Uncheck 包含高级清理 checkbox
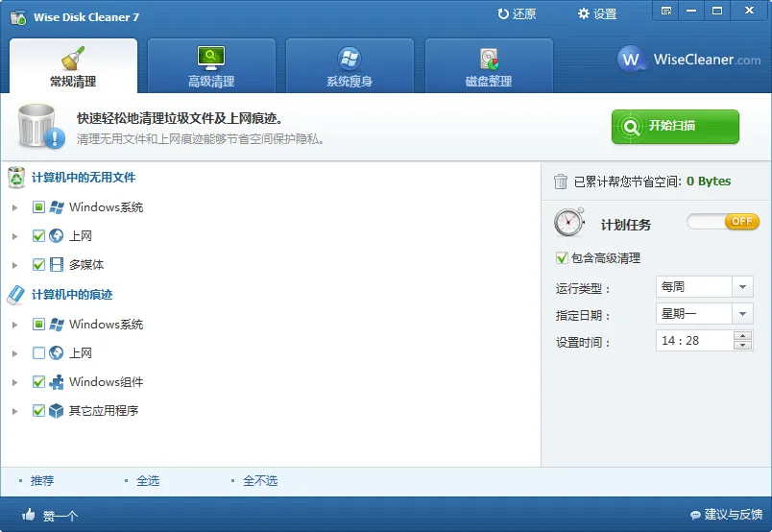Image resolution: width=772 pixels, height=532 pixels. (562, 257)
